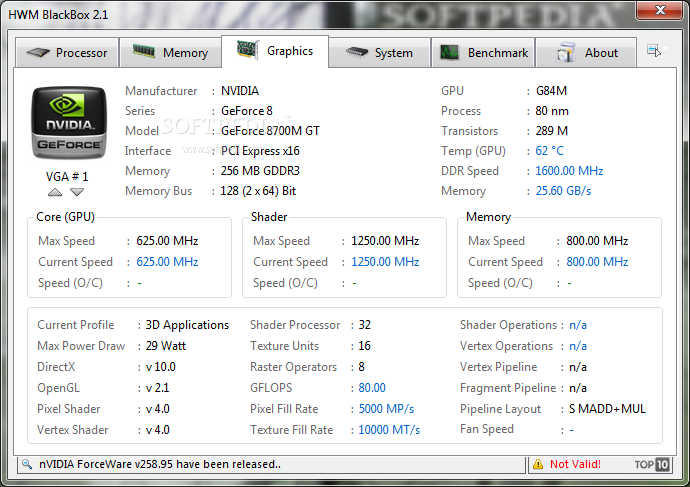Click the Not Valid! status text

point(575,464)
